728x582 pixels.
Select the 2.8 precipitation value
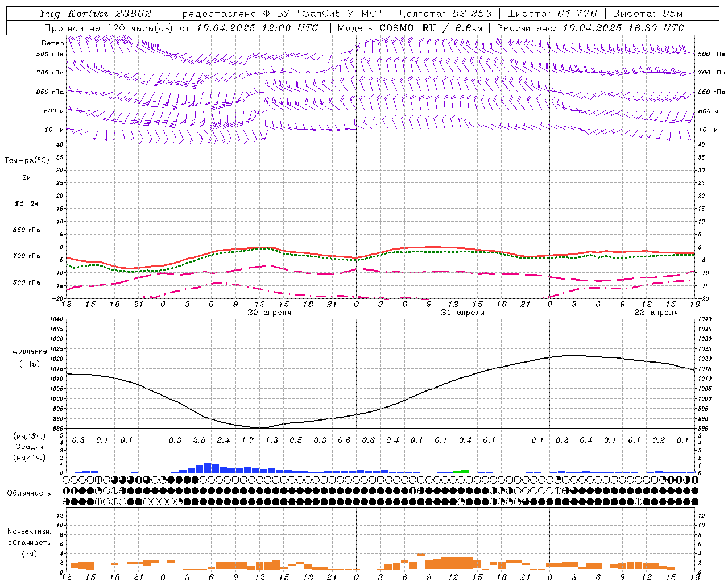pos(199,440)
